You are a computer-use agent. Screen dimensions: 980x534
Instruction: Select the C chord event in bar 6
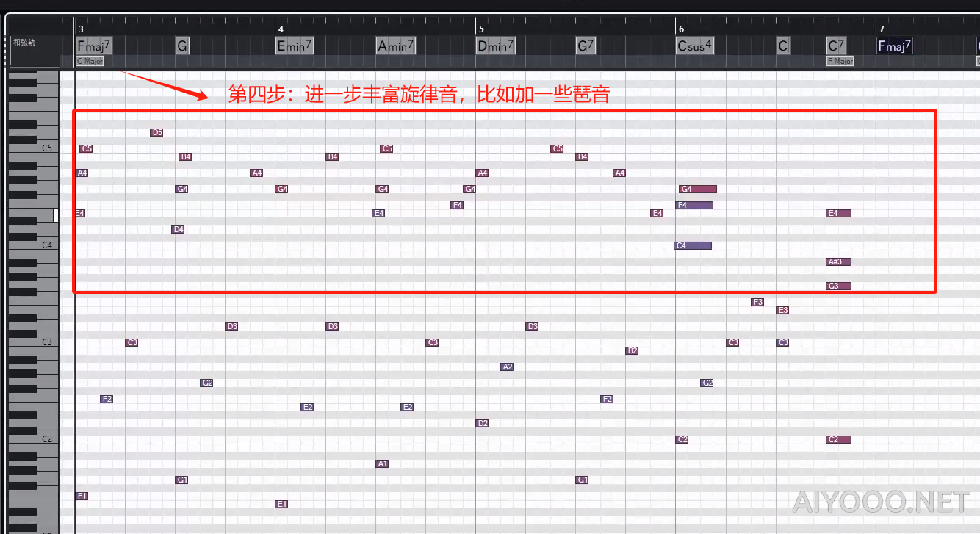[783, 46]
